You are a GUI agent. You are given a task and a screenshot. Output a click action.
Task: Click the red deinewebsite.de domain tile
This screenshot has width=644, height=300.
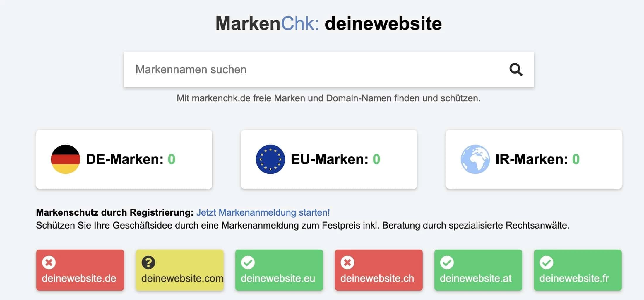(x=80, y=270)
